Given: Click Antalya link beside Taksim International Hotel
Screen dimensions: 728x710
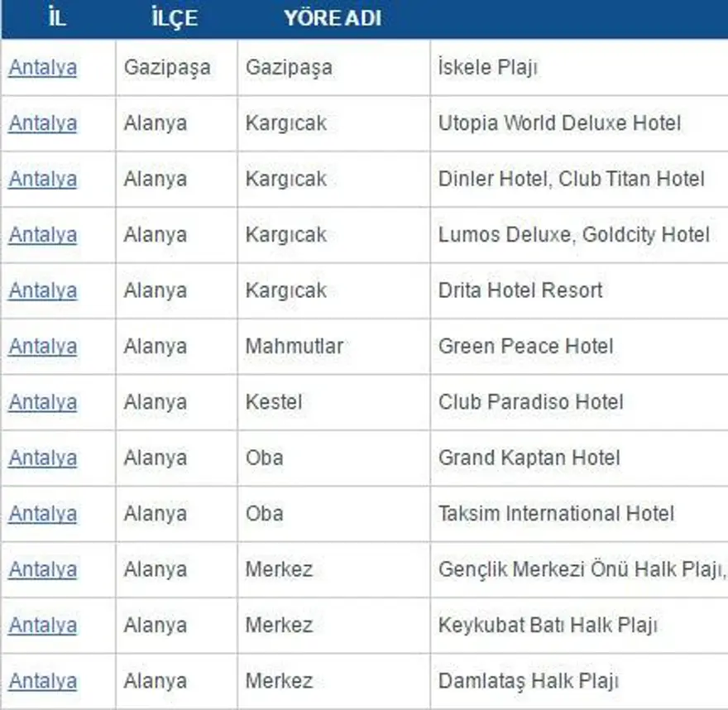Looking at the screenshot, I should (x=42, y=513).
